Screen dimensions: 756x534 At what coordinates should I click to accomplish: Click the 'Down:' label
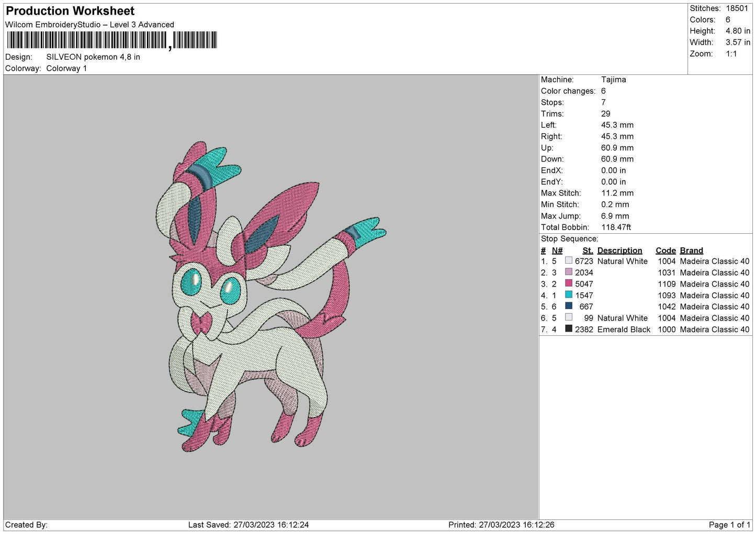[552, 159]
